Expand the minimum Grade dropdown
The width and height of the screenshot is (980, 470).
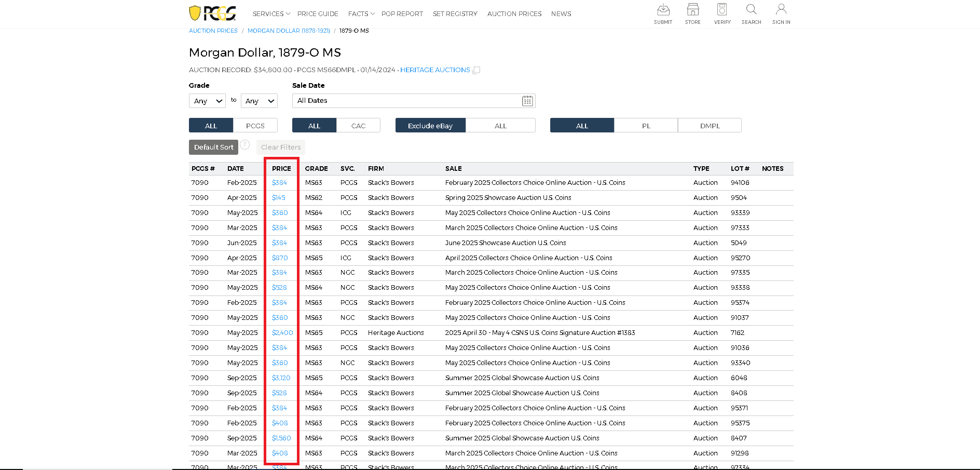point(207,101)
